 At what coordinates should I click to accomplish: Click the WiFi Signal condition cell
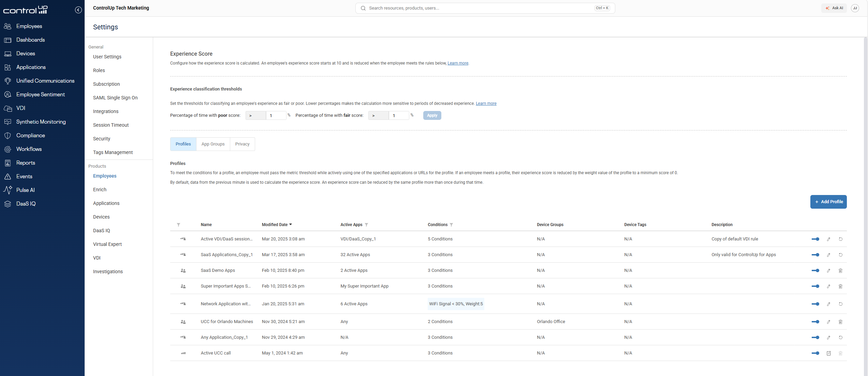tap(456, 304)
